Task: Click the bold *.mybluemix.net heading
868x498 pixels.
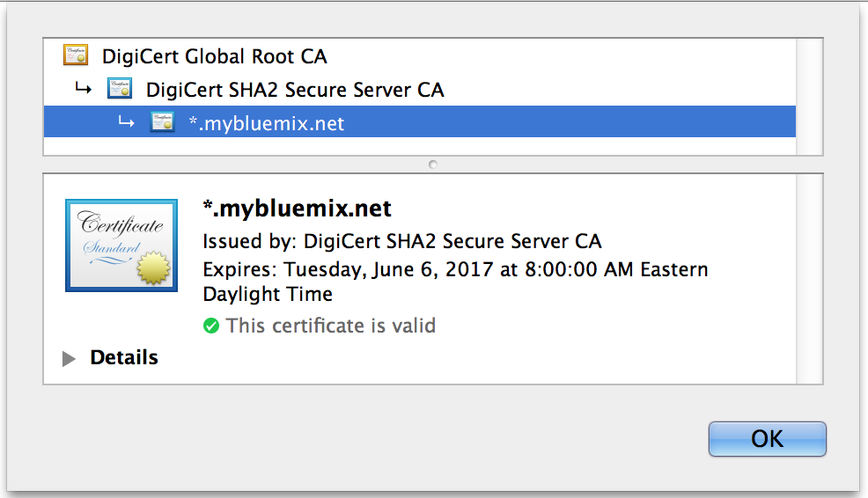Action: click(x=298, y=209)
